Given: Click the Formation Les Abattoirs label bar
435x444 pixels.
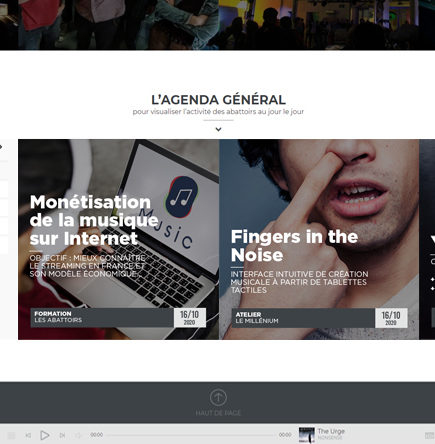Looking at the screenshot, I should pos(102,317).
